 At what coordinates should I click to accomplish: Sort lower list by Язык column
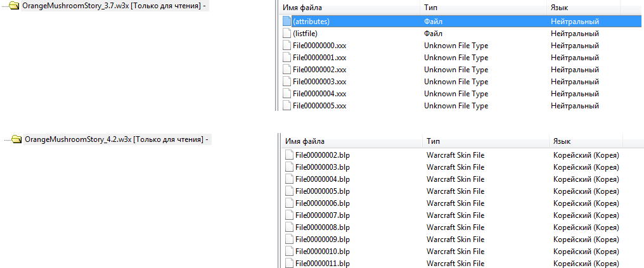(x=586, y=141)
